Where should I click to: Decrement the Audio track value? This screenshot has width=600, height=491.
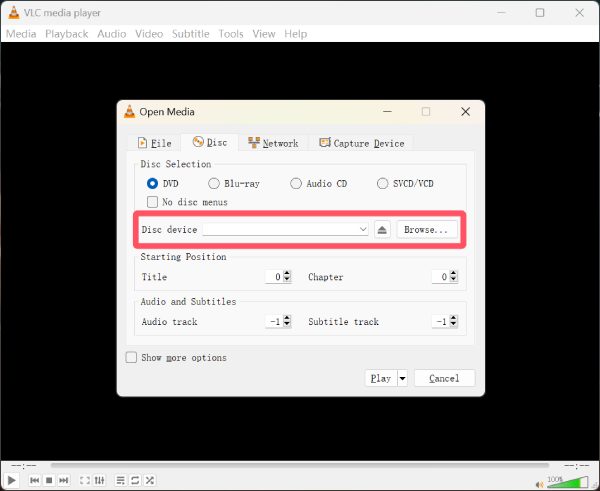287,324
